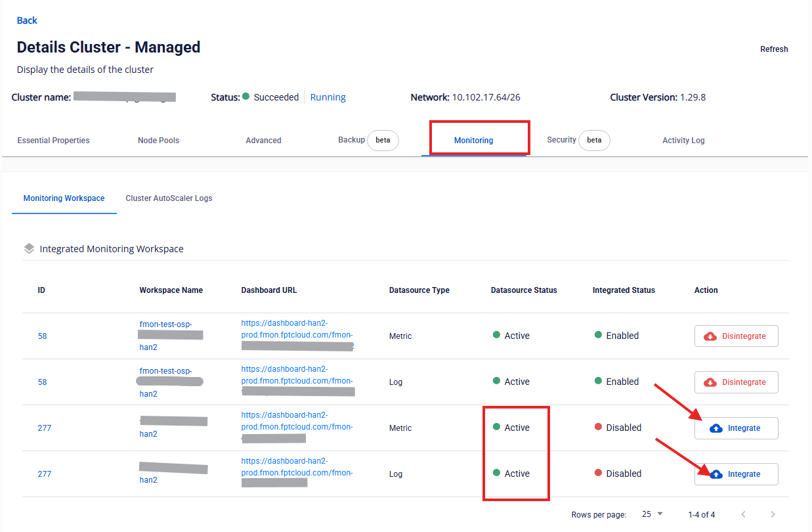Click the Integrate cloud upload icon for Log 277
This screenshot has width=812, height=532.
[x=716, y=474]
